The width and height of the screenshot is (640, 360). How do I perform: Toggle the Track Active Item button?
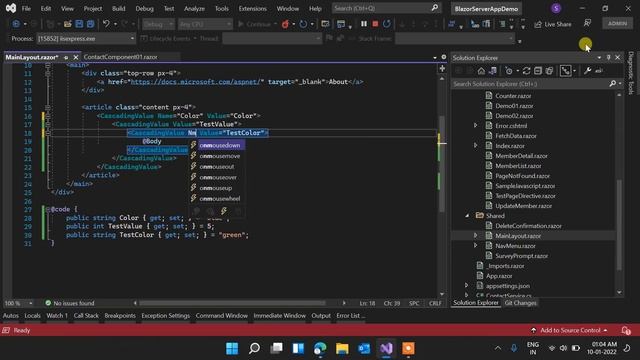[565, 71]
